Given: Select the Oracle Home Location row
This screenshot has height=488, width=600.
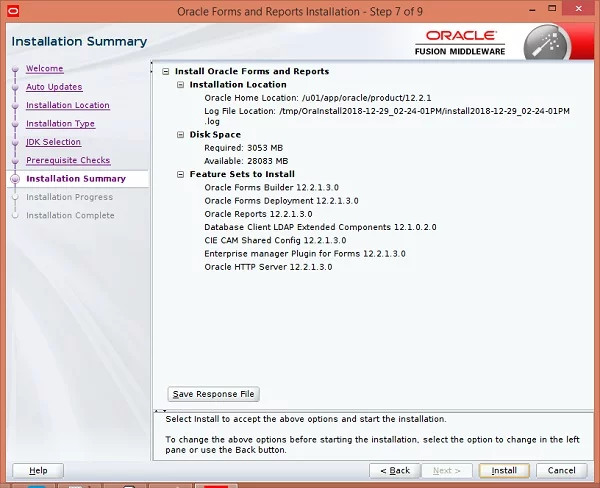Looking at the screenshot, I should pos(318,98).
